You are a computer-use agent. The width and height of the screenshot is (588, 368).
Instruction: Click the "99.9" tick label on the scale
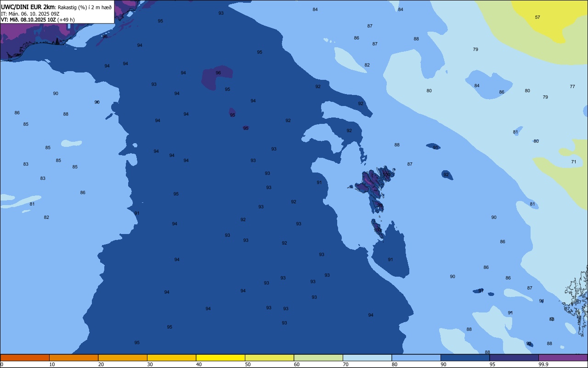(543, 364)
